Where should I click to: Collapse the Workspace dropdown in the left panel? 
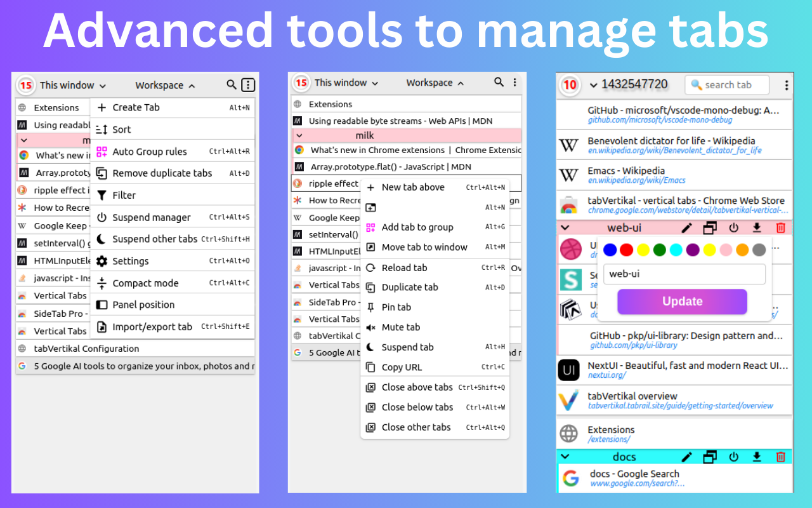(165, 85)
